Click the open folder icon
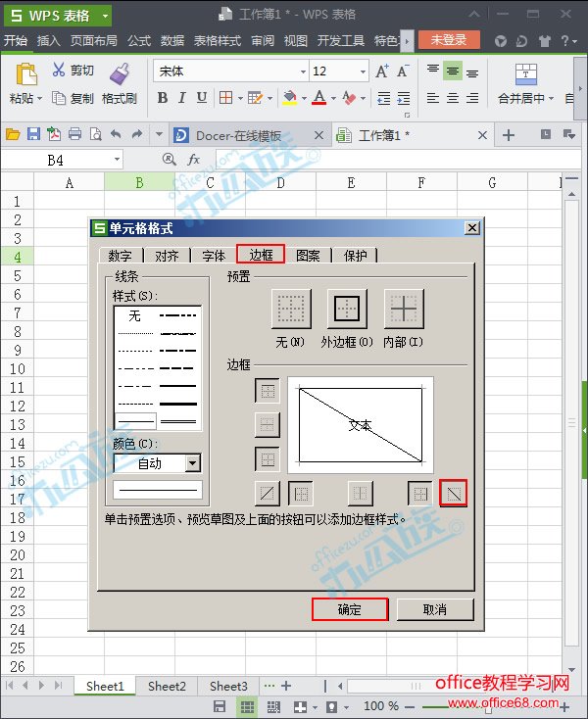 pyautogui.click(x=13, y=134)
